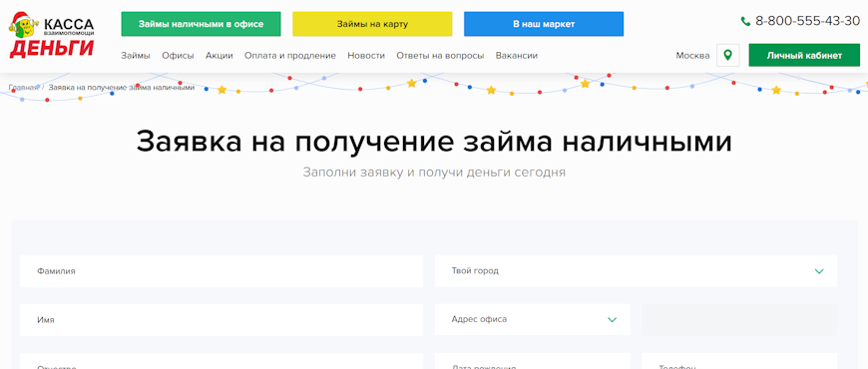
Task: Select Москва city link
Action: click(x=692, y=55)
